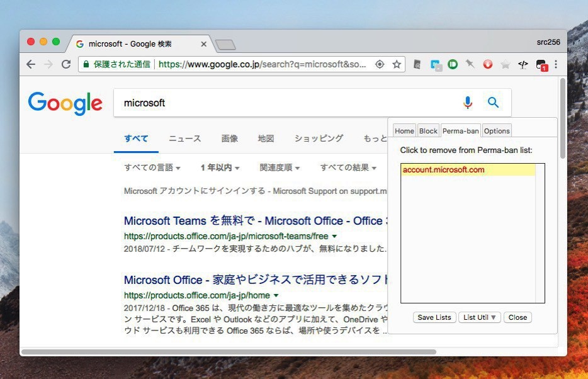Expand the List Util dropdown button

click(479, 317)
